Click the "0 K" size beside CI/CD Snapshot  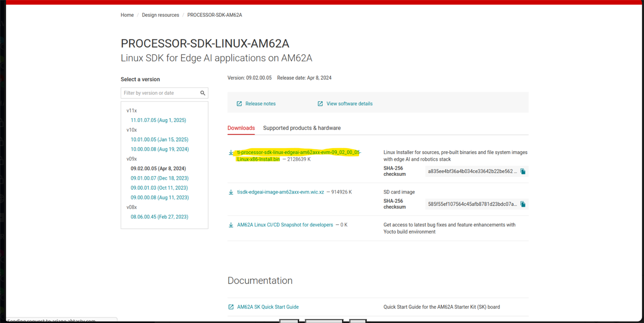point(344,225)
